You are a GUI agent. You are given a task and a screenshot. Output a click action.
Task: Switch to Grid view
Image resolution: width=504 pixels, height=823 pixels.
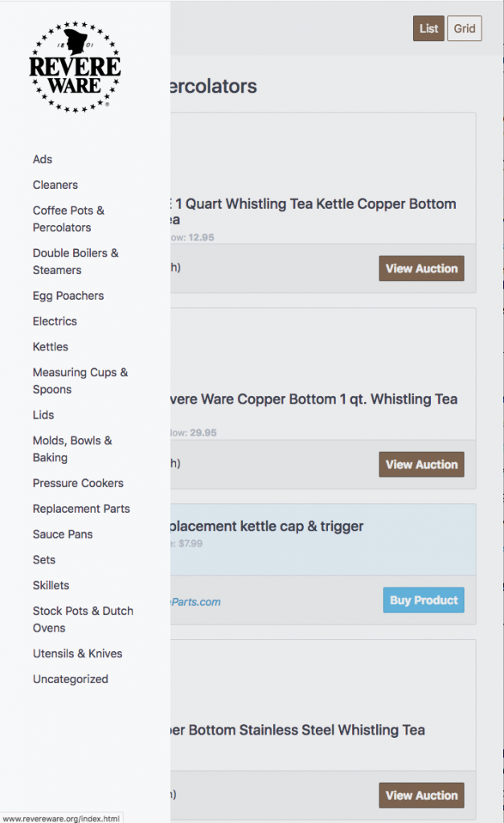point(464,28)
